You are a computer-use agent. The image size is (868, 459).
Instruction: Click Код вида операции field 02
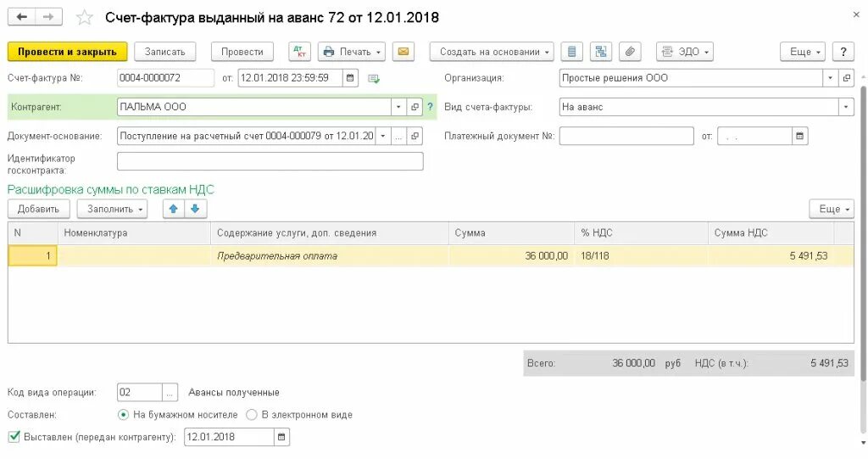(140, 393)
